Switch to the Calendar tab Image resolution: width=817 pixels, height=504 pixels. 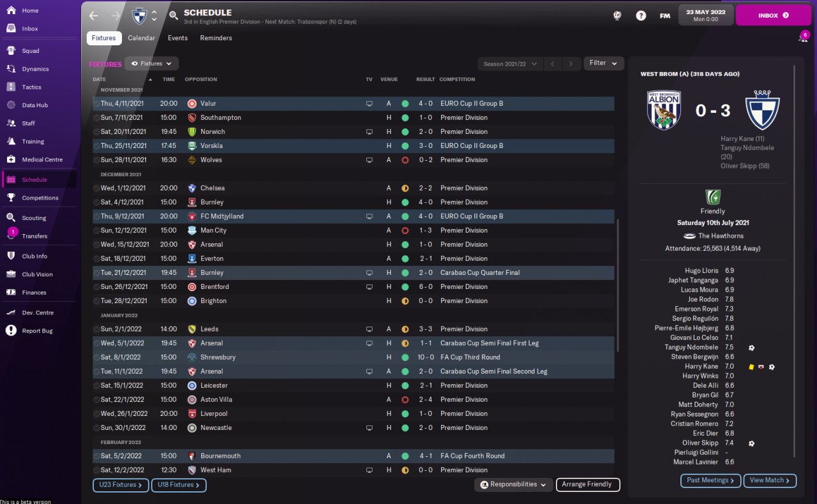tap(141, 38)
